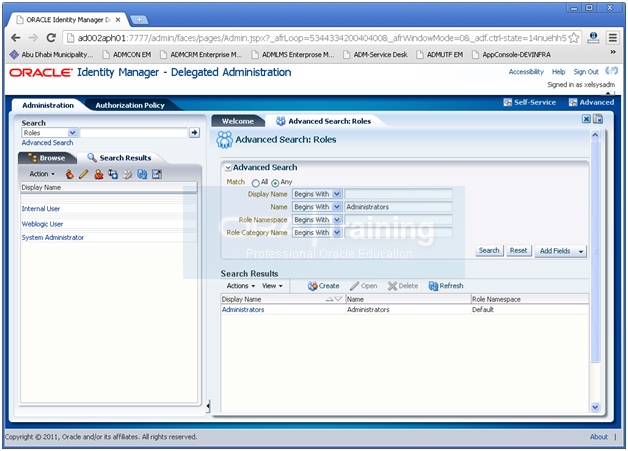Open the Chrome hamburger menu
This screenshot has width=628, height=451.
[613, 38]
